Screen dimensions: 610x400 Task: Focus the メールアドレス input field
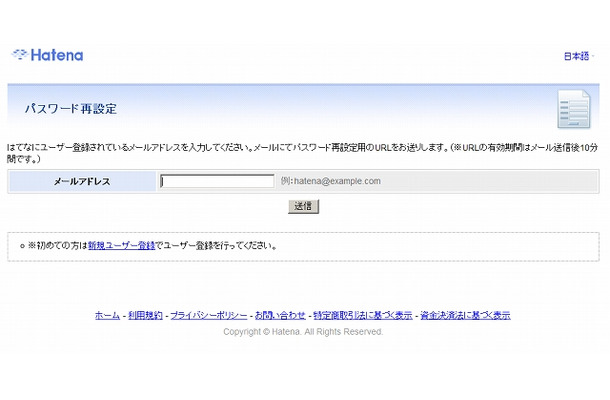click(x=217, y=181)
